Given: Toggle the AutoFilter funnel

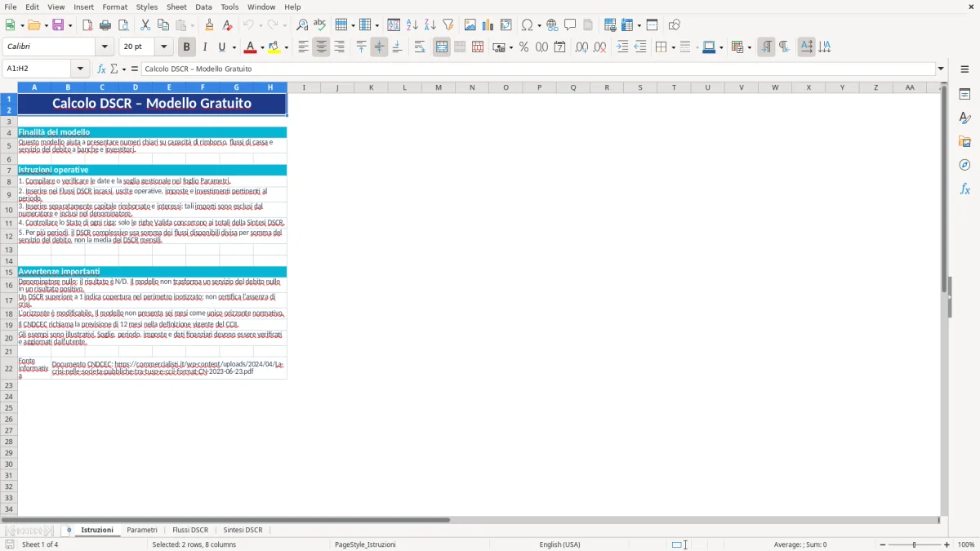Looking at the screenshot, I should (x=448, y=25).
